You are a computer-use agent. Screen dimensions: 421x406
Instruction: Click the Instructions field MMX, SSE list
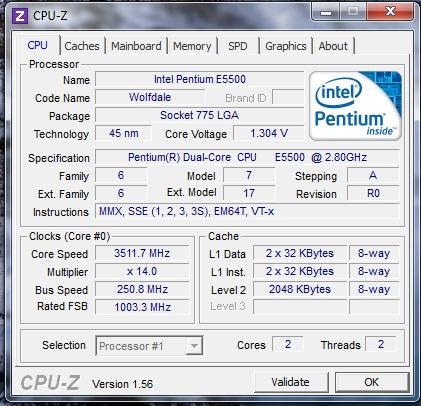pyautogui.click(x=247, y=211)
